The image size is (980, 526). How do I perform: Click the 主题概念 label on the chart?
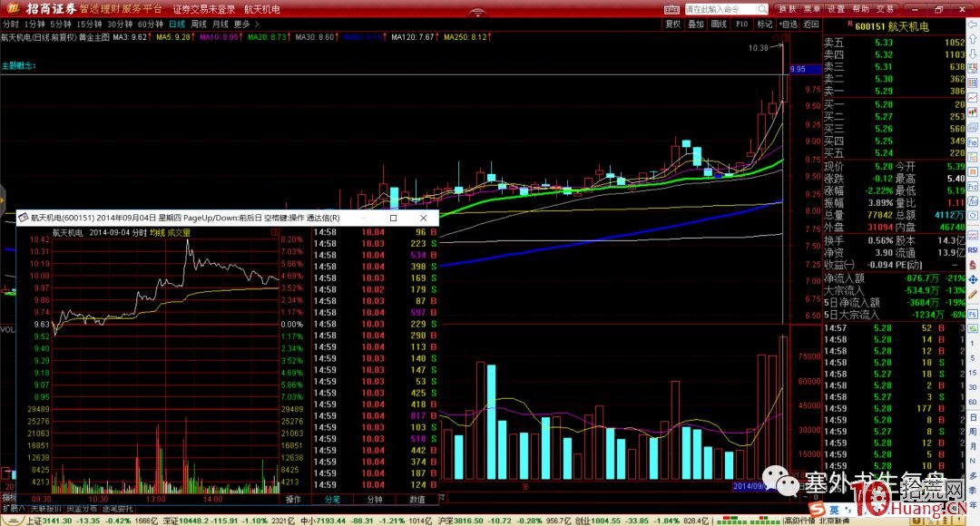click(19, 65)
